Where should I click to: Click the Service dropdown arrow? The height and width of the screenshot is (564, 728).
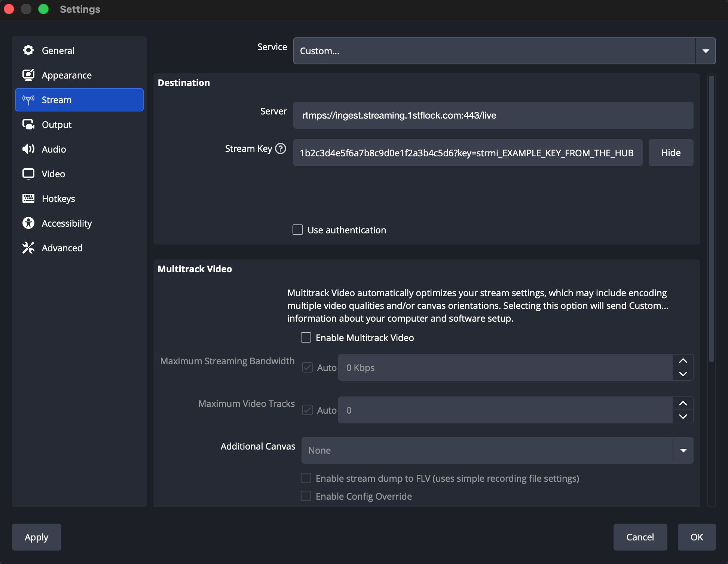tap(706, 51)
